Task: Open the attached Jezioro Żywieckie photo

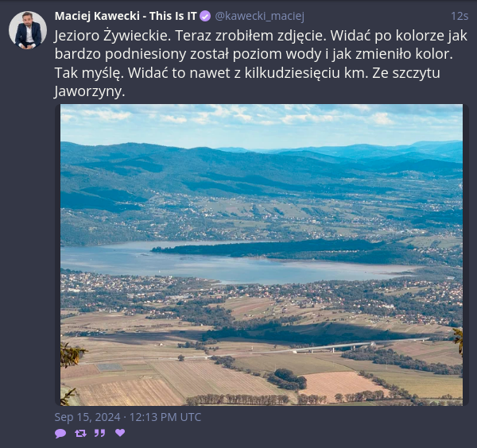Action: pos(262,255)
